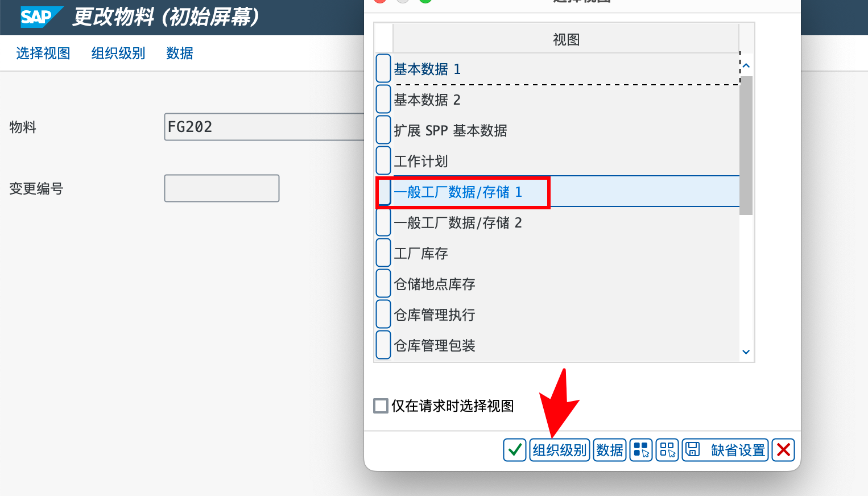
Task: Click the select all views icon
Action: coord(641,450)
